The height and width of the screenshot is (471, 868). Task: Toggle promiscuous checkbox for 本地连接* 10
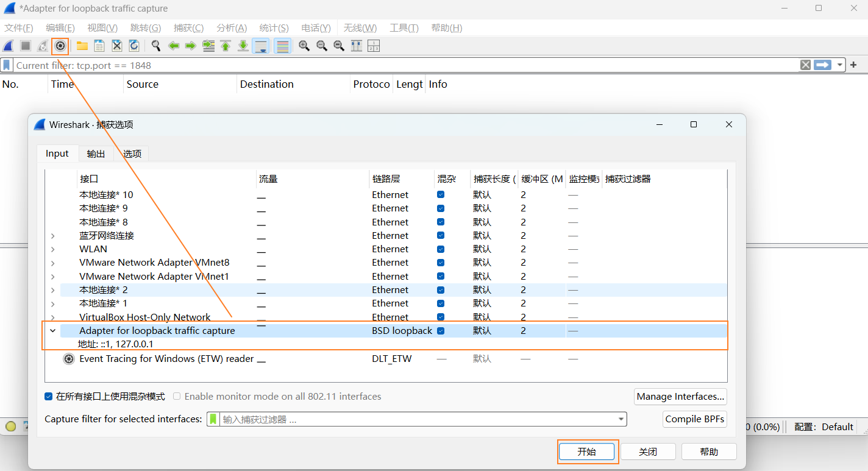tap(441, 195)
